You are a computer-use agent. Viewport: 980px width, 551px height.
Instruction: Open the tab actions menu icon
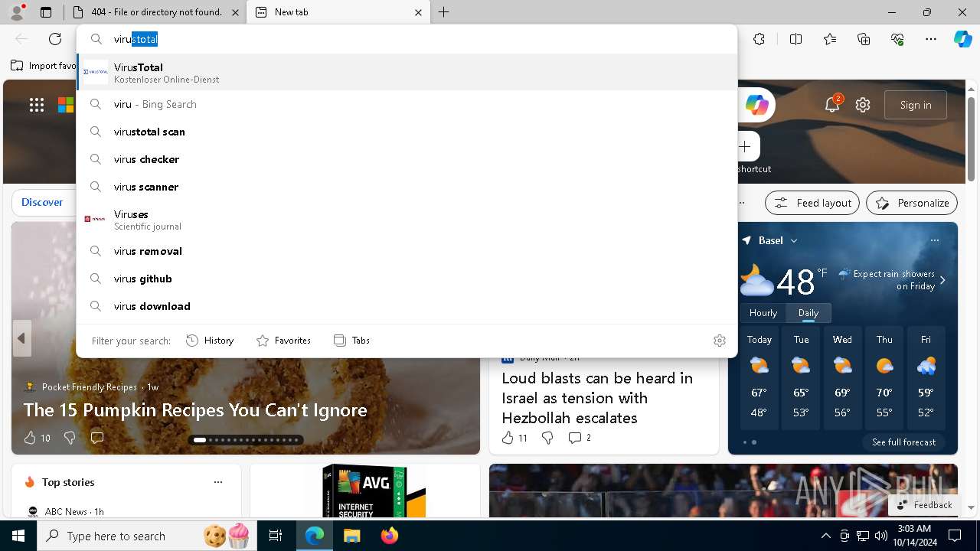pyautogui.click(x=46, y=12)
